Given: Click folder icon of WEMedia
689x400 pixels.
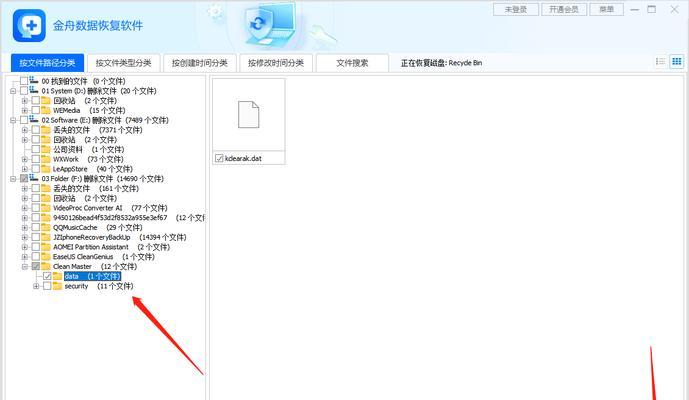Looking at the screenshot, I should (x=46, y=110).
